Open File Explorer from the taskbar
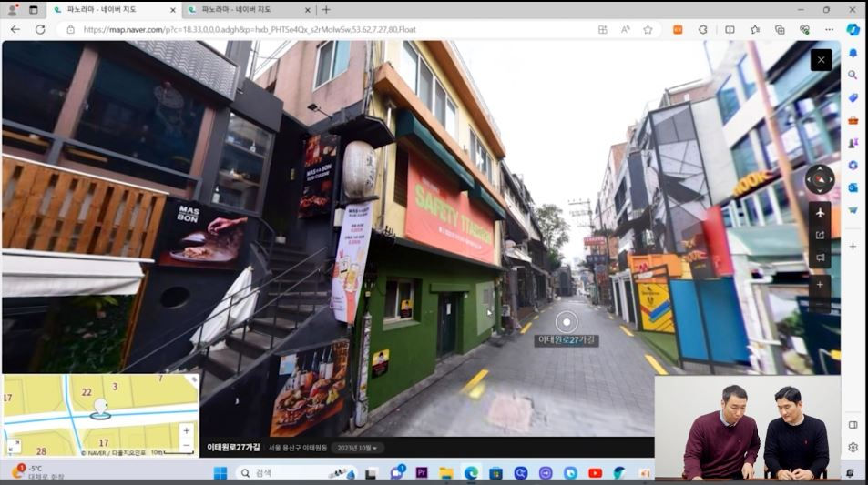Image resolution: width=868 pixels, height=485 pixels. [x=446, y=473]
